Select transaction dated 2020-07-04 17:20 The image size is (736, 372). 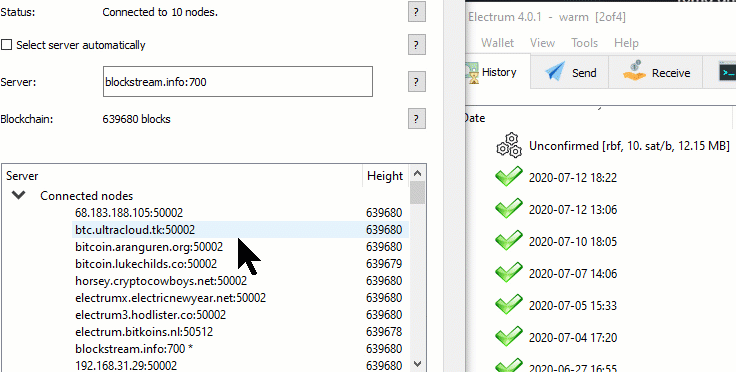[601, 337]
